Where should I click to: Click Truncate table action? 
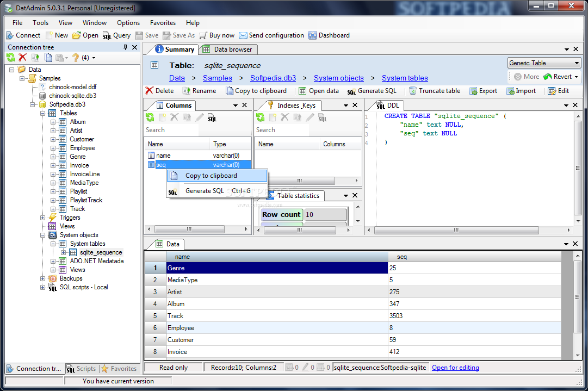[x=435, y=91]
